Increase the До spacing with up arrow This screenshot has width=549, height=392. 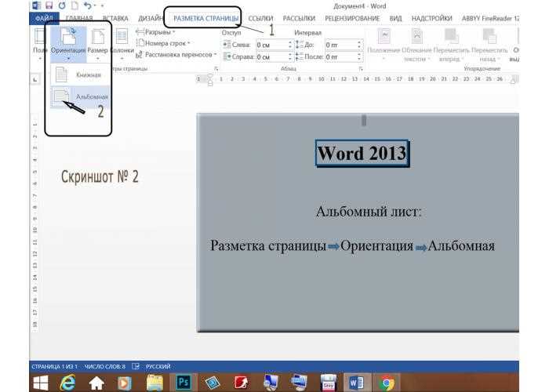click(359, 42)
